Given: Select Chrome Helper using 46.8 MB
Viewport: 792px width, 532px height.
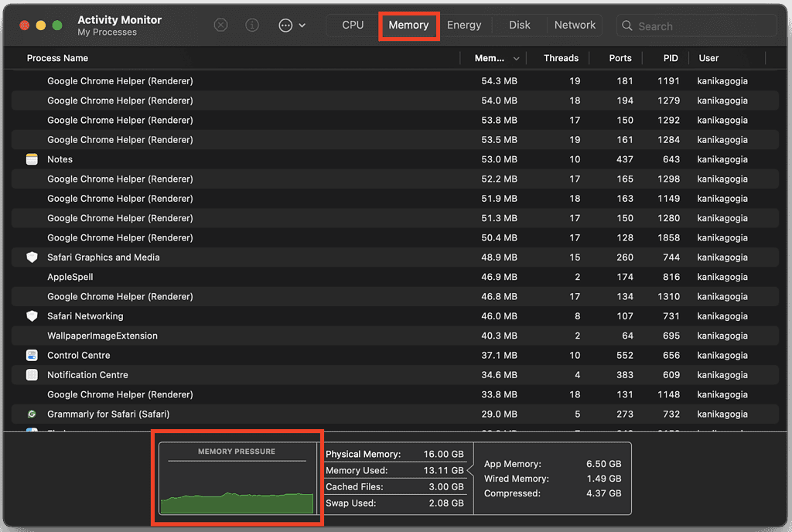Looking at the screenshot, I should point(395,297).
